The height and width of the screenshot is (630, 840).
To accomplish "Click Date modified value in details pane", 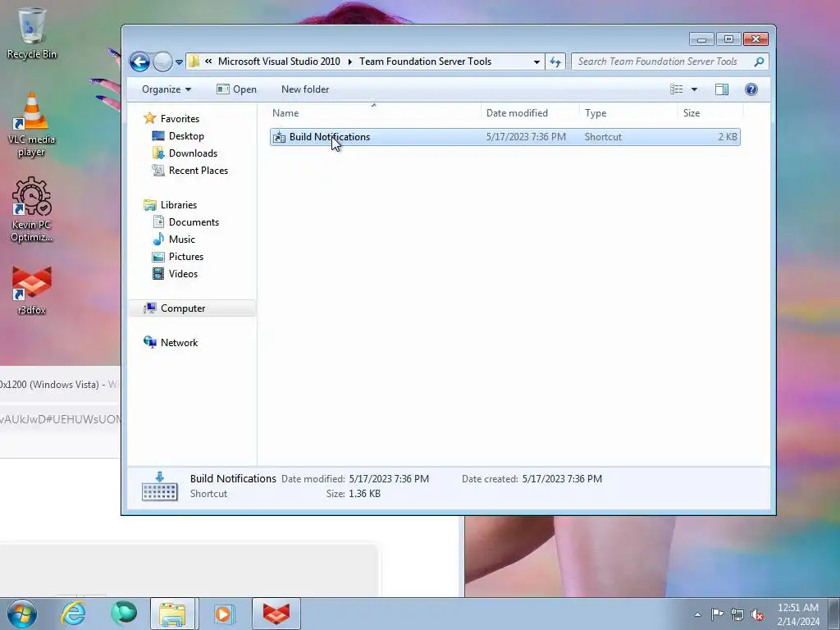I will (389, 479).
